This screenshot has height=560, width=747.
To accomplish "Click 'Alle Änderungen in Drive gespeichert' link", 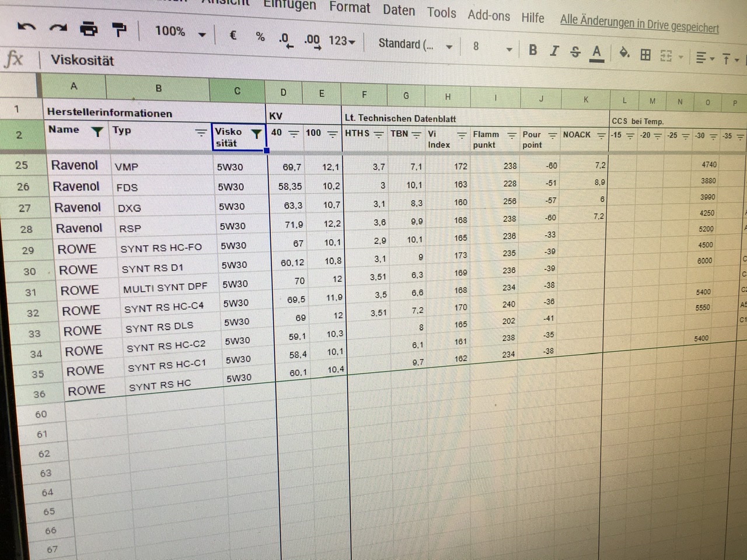I will [639, 23].
